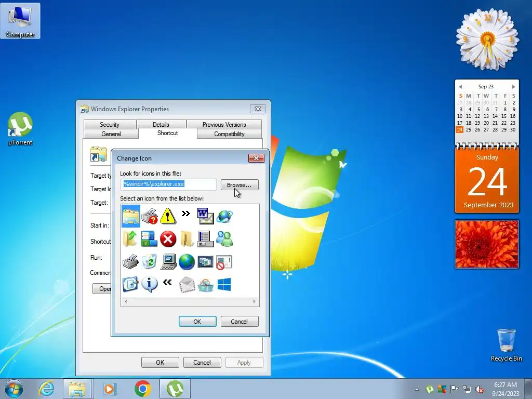Select the blue earth globe icon
The width and height of the screenshot is (532, 399).
[x=187, y=262]
